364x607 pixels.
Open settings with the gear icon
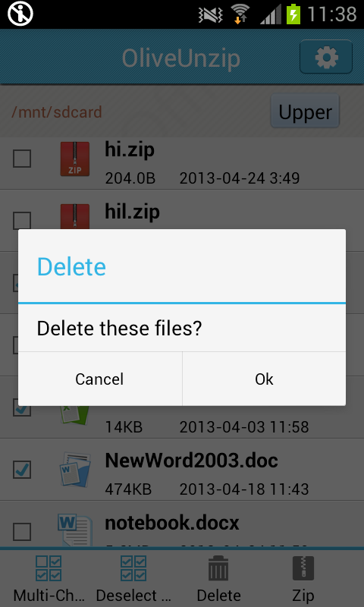tap(326, 57)
